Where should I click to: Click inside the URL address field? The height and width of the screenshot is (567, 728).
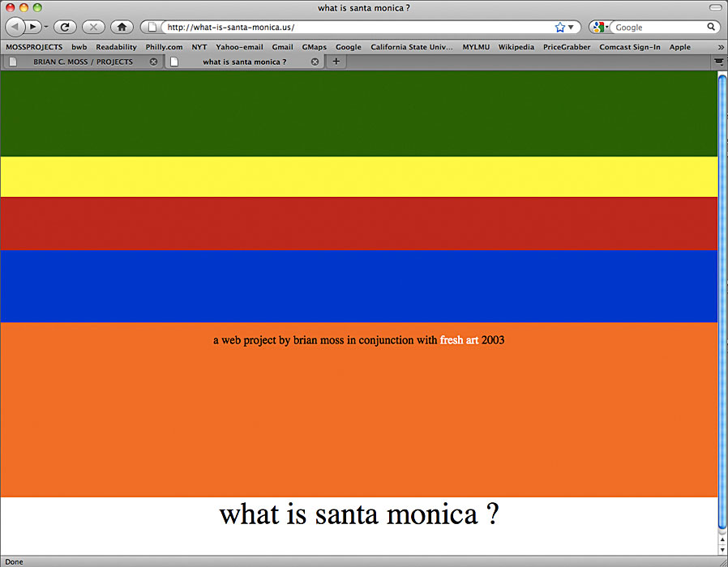click(357, 27)
